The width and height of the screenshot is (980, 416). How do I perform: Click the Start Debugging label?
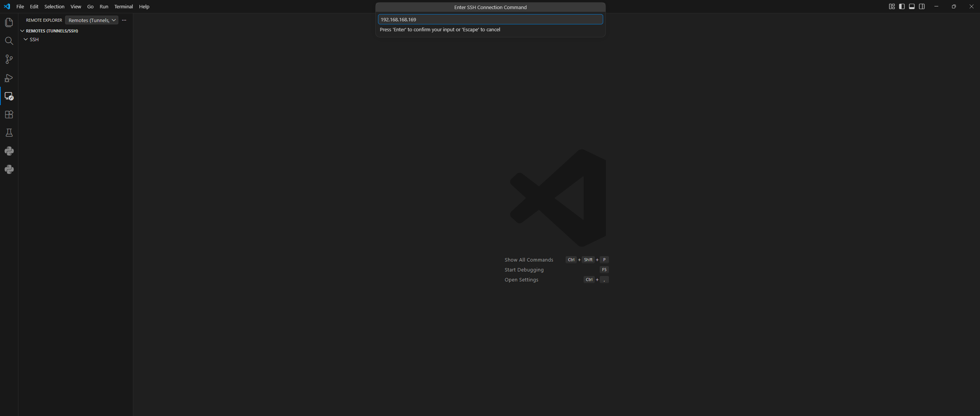(x=524, y=270)
